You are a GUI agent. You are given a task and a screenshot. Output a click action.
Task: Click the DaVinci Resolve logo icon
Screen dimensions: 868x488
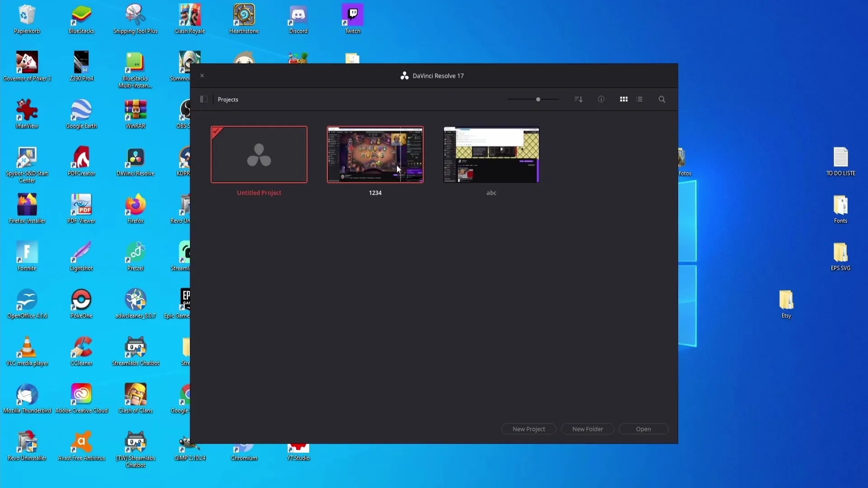404,75
